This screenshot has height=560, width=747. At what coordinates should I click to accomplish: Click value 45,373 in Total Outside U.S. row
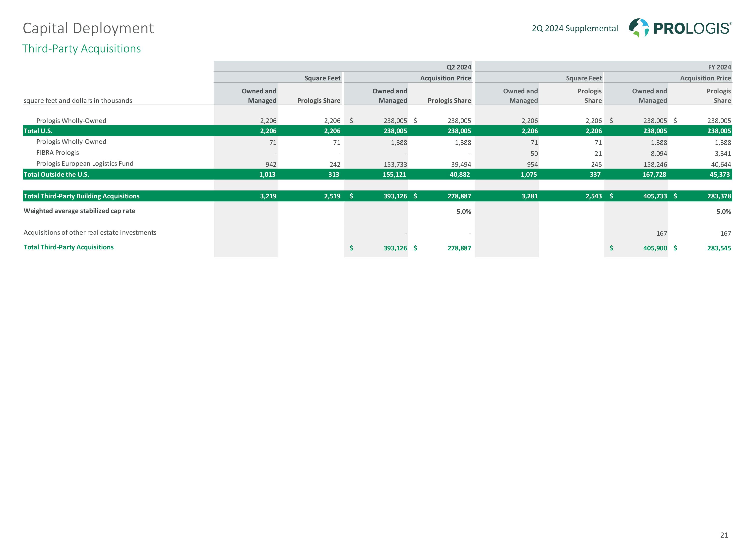[720, 174]
